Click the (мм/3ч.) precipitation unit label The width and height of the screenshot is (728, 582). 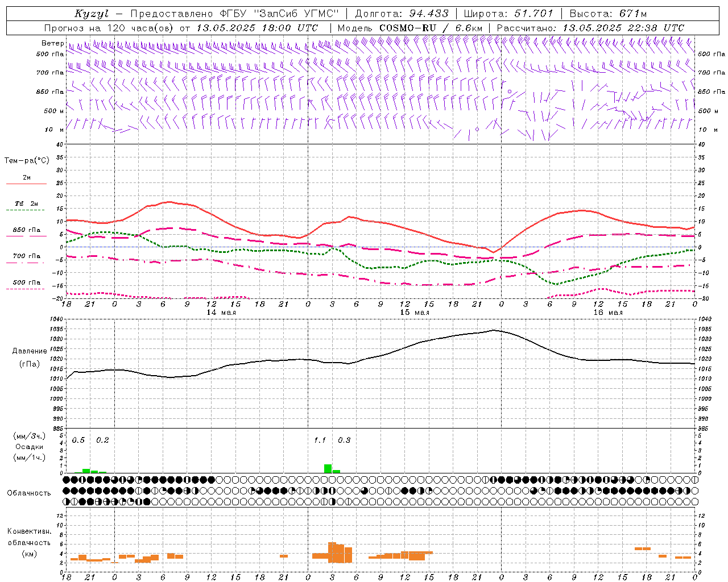[30, 436]
